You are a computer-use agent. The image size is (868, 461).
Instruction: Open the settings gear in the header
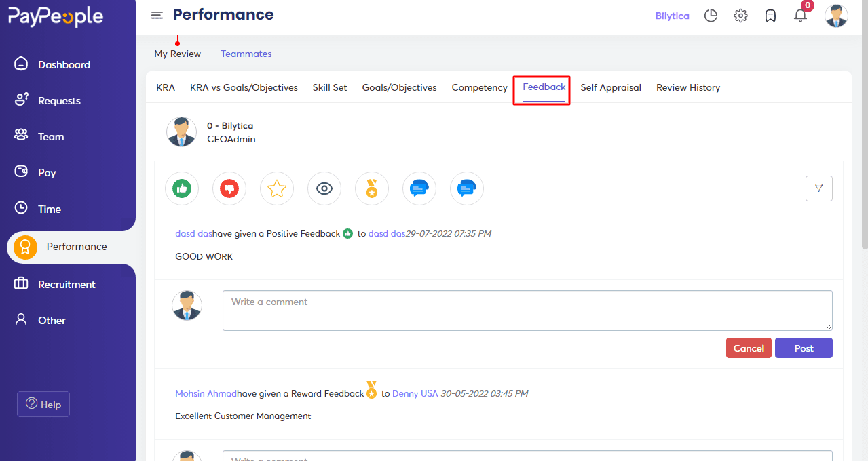pos(740,16)
